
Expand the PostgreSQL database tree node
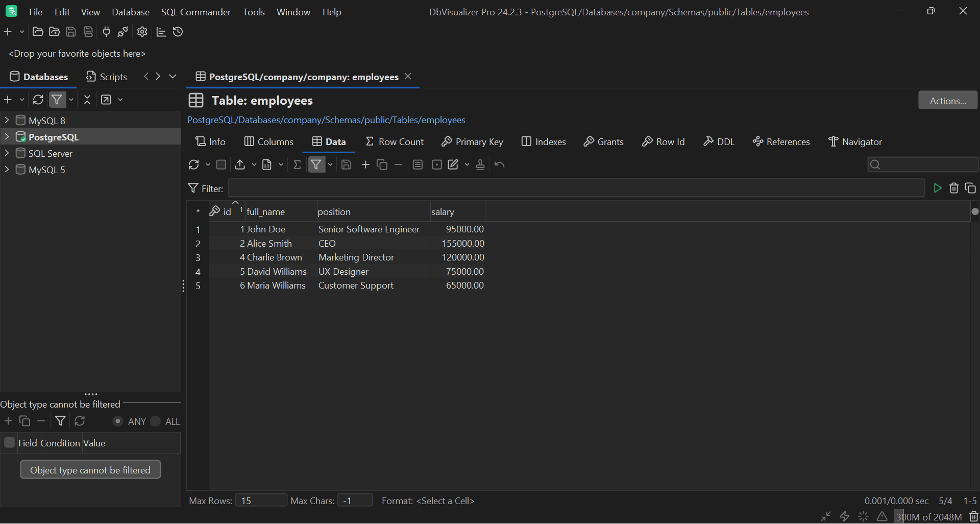(x=7, y=137)
